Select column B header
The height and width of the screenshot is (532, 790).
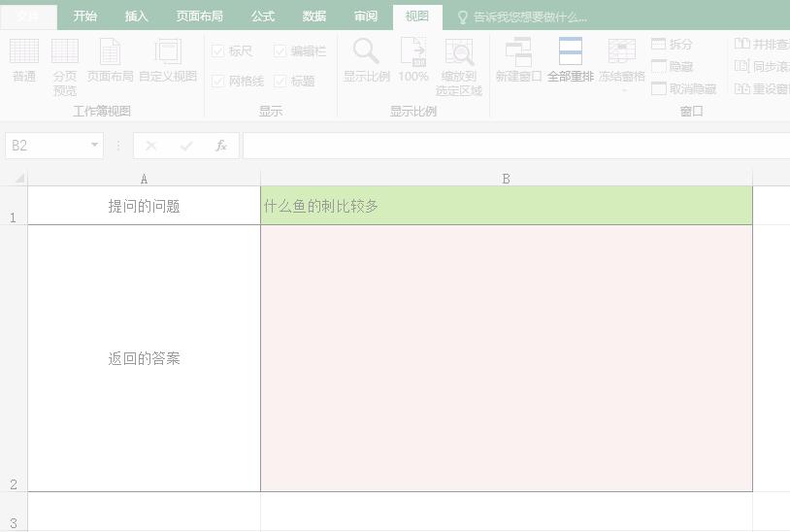507,179
